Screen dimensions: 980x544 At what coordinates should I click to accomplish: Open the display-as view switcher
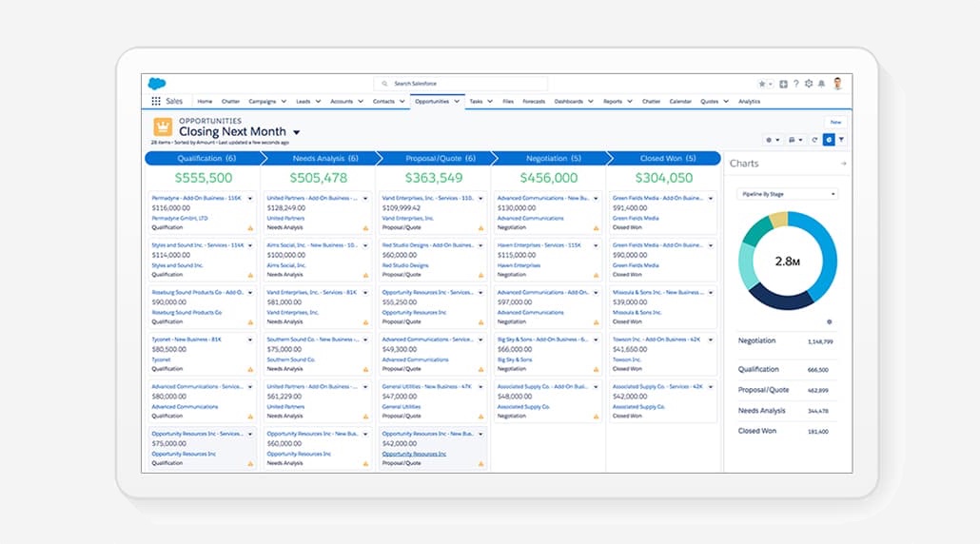795,140
